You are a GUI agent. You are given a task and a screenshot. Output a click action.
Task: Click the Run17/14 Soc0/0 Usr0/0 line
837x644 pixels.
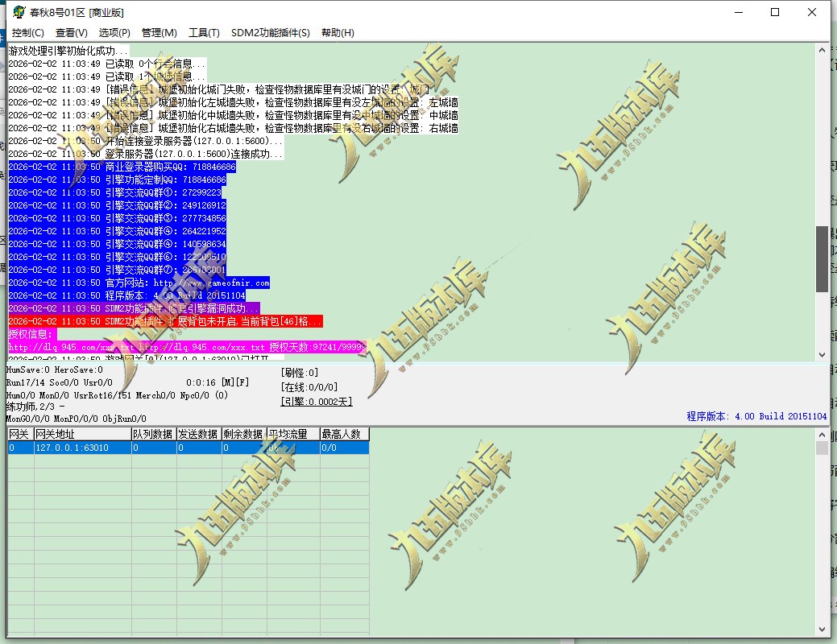(x=60, y=382)
